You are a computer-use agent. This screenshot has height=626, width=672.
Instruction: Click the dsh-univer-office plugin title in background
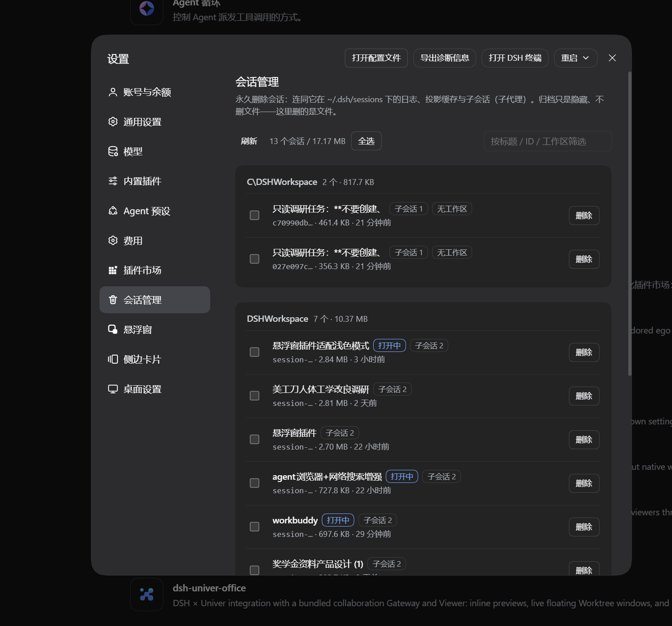pos(209,588)
